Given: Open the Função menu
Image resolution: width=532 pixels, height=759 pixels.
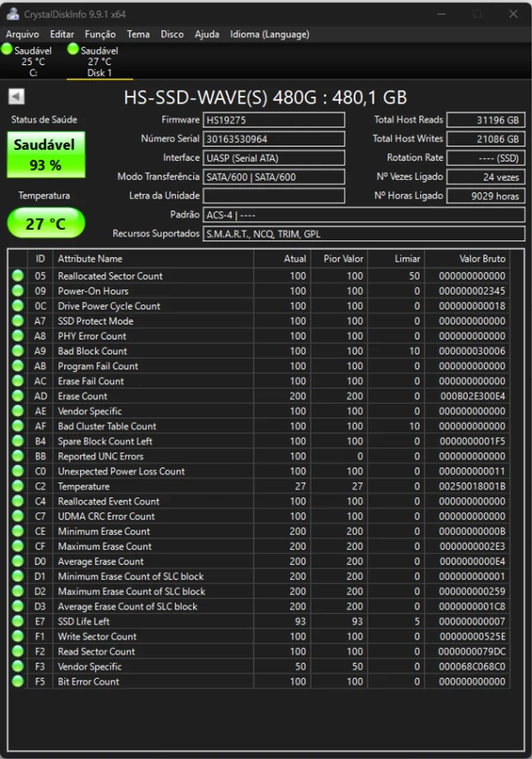Looking at the screenshot, I should pos(100,34).
